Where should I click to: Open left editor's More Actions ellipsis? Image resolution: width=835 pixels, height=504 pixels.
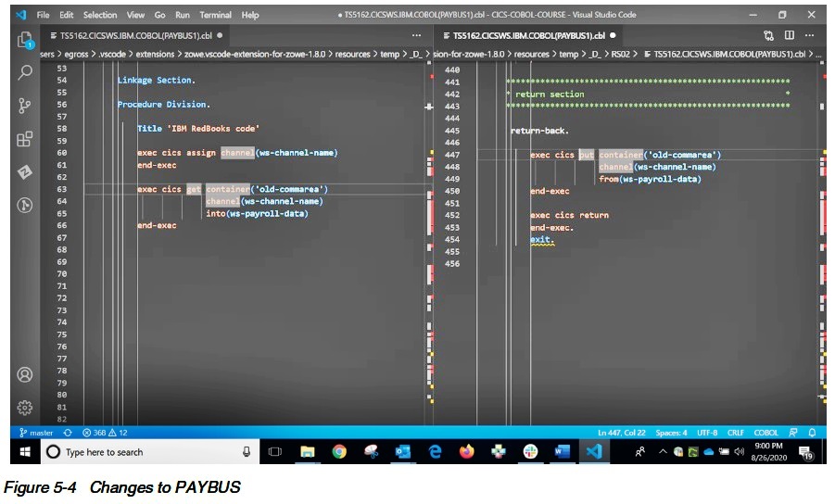(416, 35)
